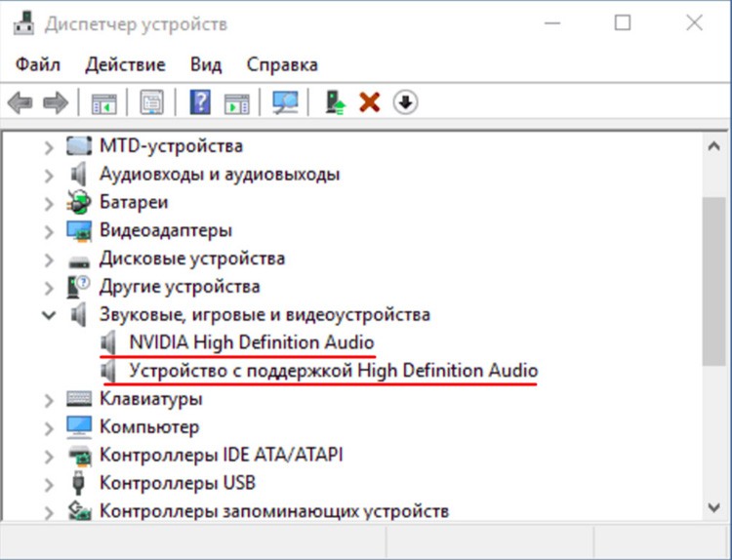The width and height of the screenshot is (732, 560).
Task: Close the Диспетчер устройств window
Action: [694, 22]
